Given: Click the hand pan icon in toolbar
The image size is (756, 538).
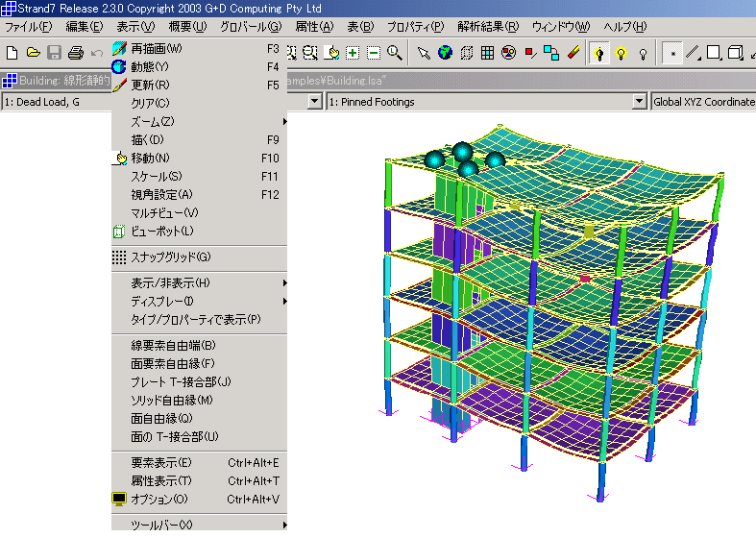Looking at the screenshot, I should (331, 53).
